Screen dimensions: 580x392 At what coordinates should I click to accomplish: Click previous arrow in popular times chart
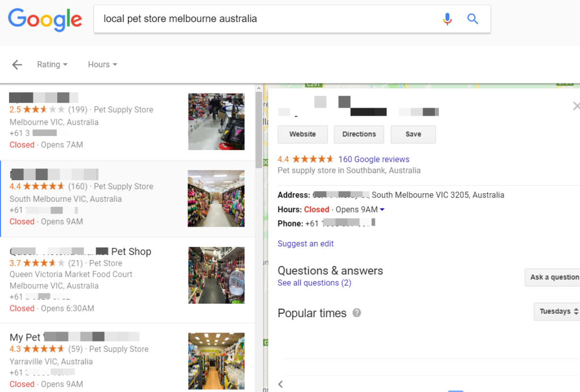point(280,384)
